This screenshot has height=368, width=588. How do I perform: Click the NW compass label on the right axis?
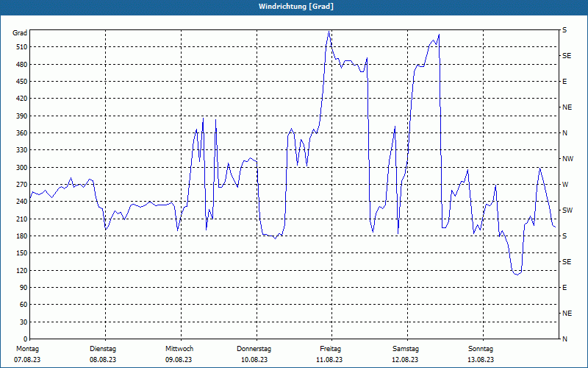click(x=567, y=159)
